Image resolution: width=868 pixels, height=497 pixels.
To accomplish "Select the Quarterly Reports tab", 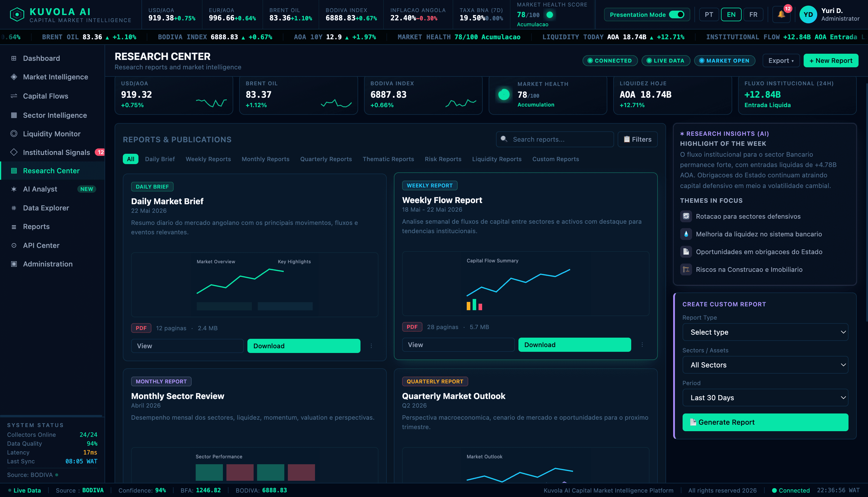I will pos(326,159).
